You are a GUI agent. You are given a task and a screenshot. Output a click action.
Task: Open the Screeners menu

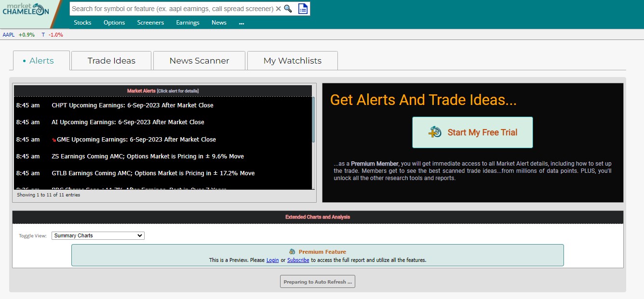[150, 23]
